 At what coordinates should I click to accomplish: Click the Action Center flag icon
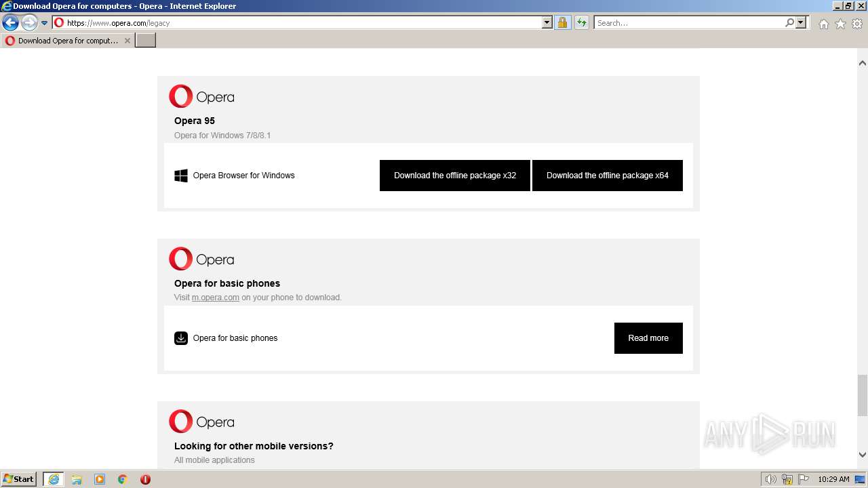804,479
